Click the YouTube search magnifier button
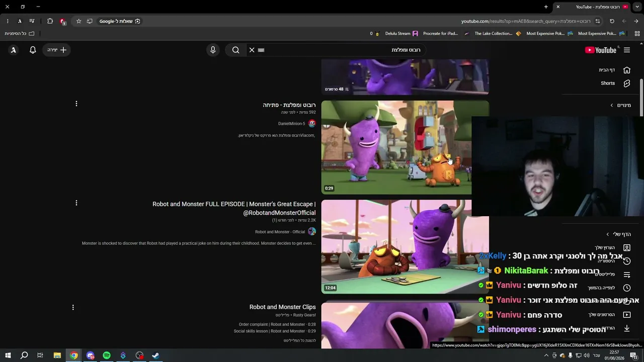This screenshot has width=644, height=362. 235,50
